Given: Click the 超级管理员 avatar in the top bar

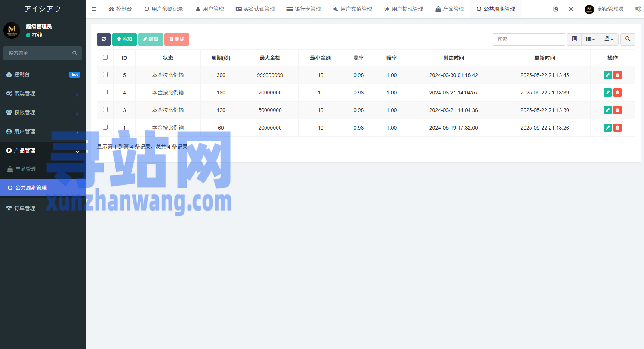Looking at the screenshot, I should 589,9.
